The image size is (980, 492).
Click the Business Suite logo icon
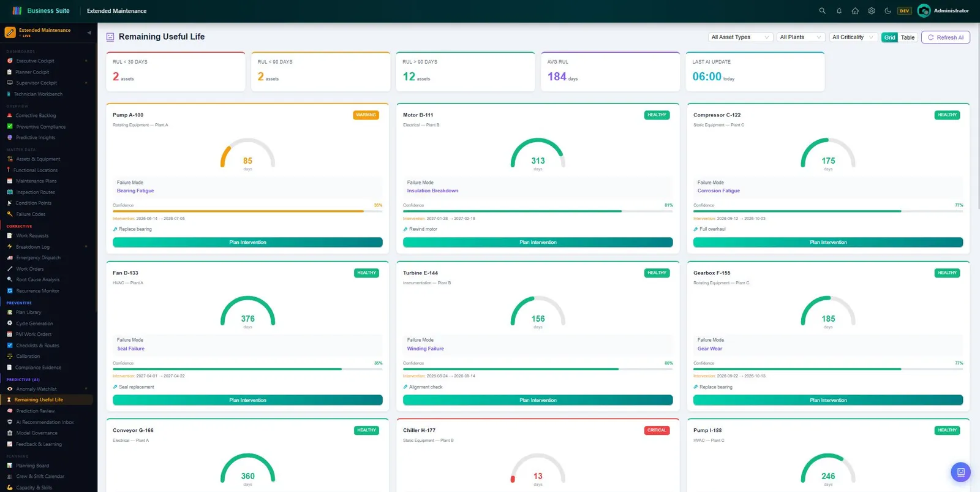tap(17, 11)
